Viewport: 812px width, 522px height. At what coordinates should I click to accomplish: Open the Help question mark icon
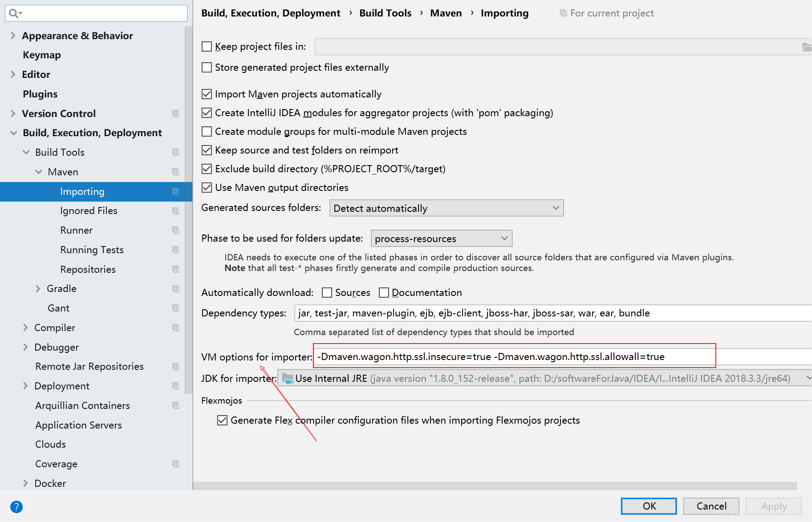pyautogui.click(x=16, y=506)
